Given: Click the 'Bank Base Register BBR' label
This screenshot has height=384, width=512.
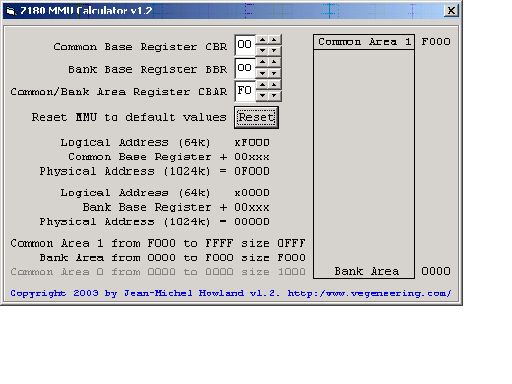Looking at the screenshot, I should [147, 69].
